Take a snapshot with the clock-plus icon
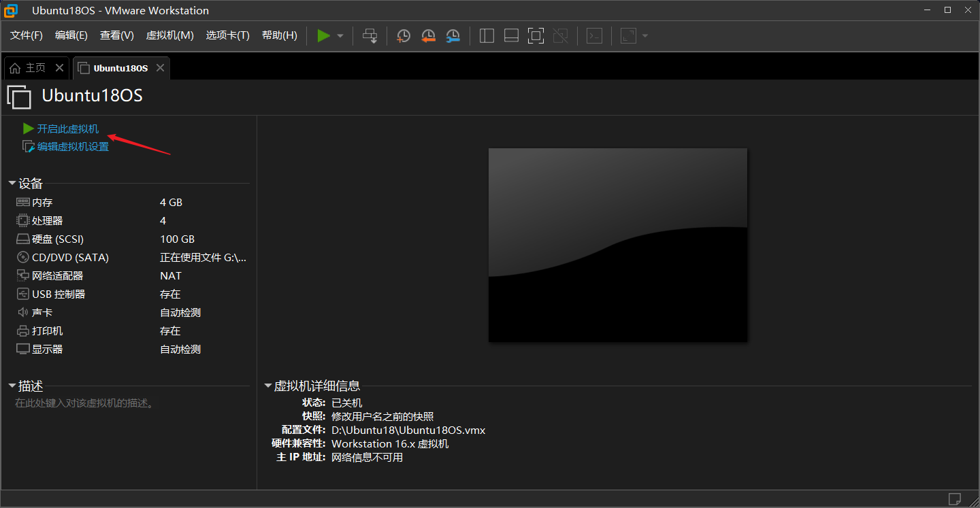Viewport: 980px width, 508px height. [404, 35]
